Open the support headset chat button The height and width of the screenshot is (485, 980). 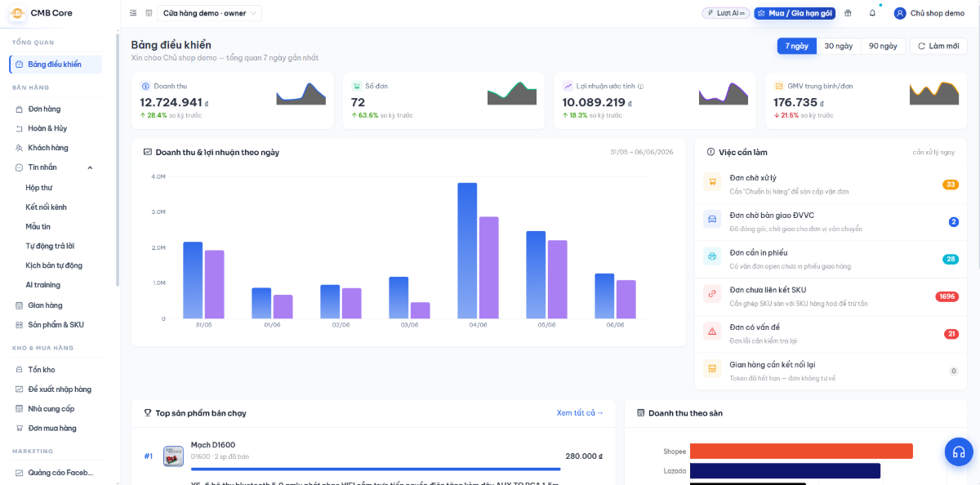pyautogui.click(x=959, y=452)
